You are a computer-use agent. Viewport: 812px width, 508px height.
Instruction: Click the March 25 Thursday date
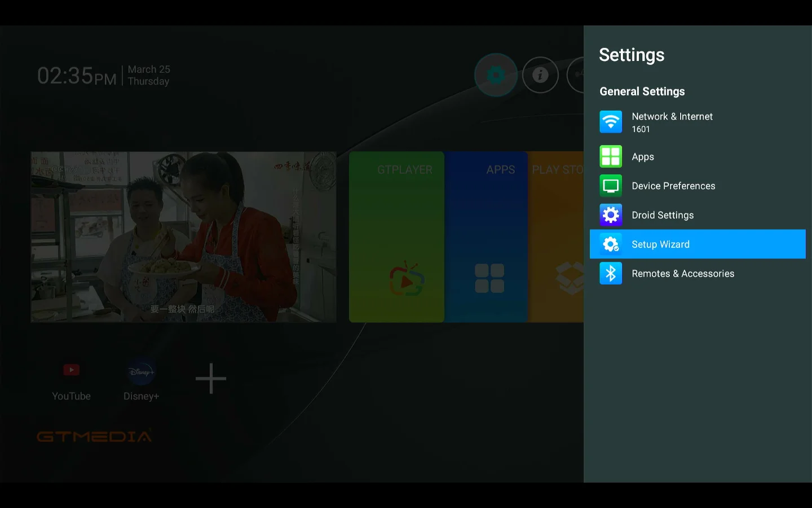[x=148, y=75]
